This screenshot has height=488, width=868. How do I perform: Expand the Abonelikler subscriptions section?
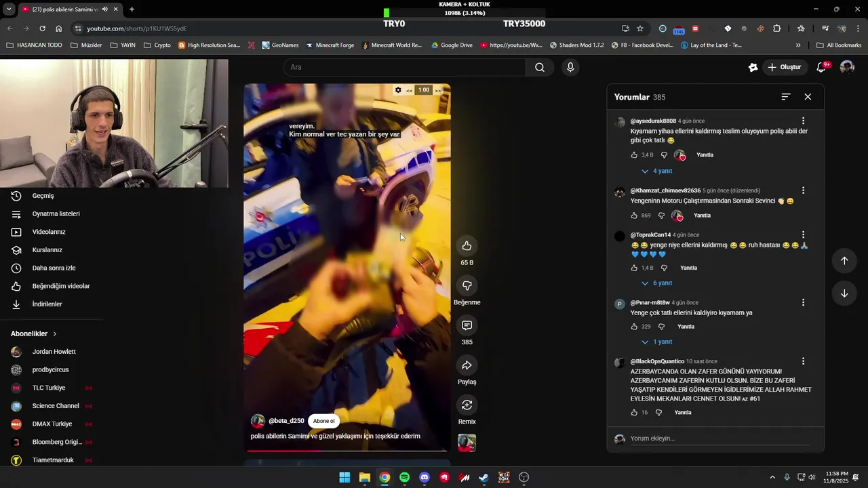[34, 334]
